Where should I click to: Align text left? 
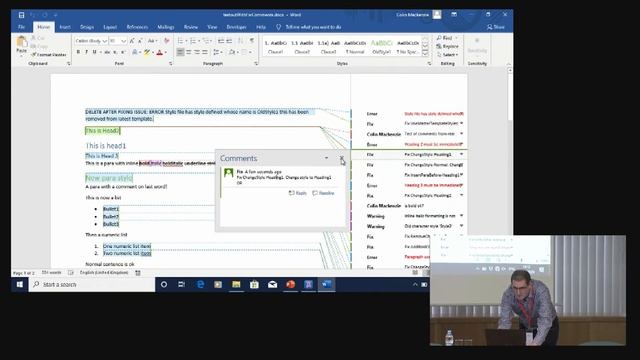(x=180, y=52)
